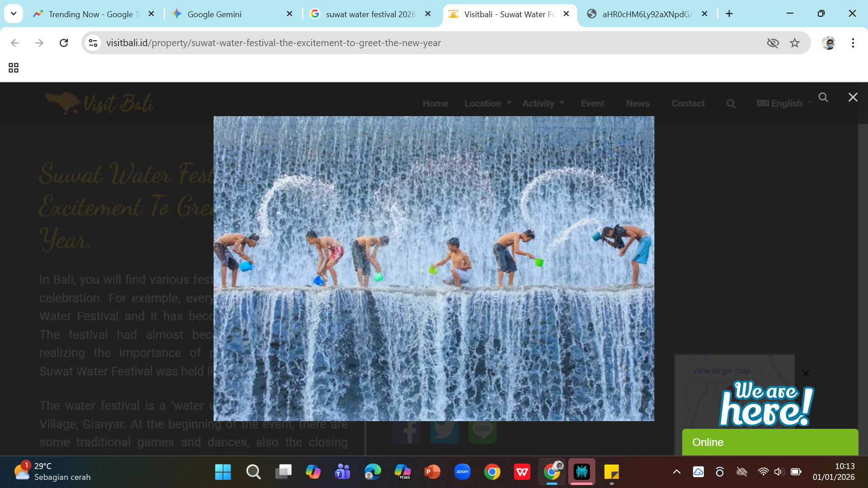View site information for visitbali.id
This screenshot has height=488, width=868.
tap(93, 43)
